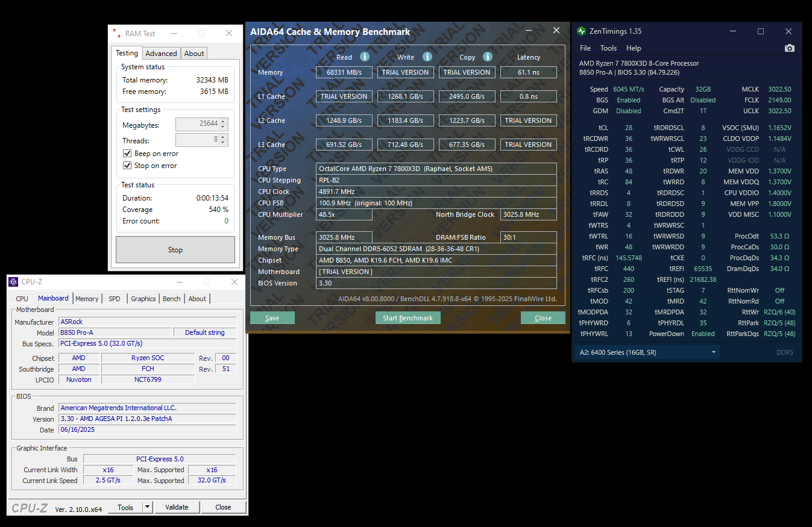Open Write info icon in AIDA64
The height and width of the screenshot is (527, 812).
click(x=427, y=57)
